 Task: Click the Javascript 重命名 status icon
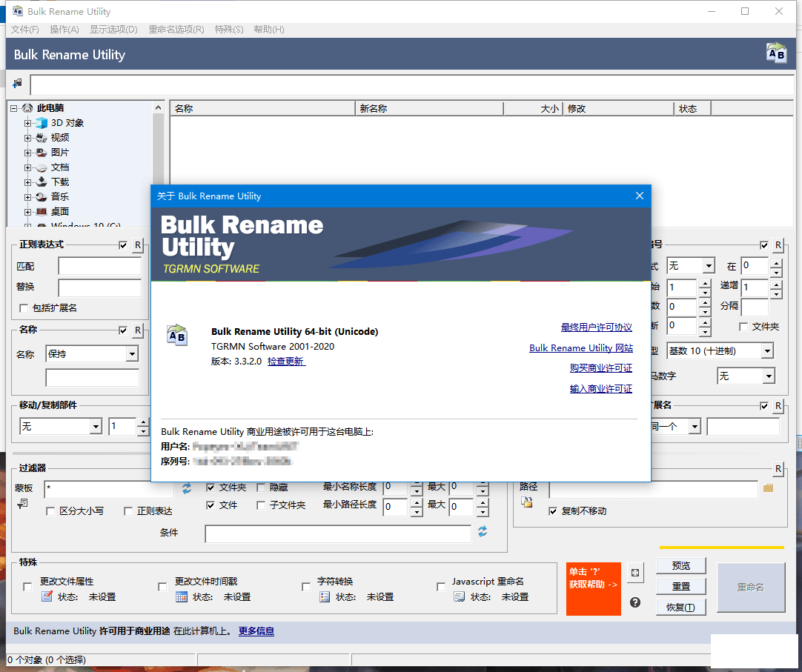460,596
